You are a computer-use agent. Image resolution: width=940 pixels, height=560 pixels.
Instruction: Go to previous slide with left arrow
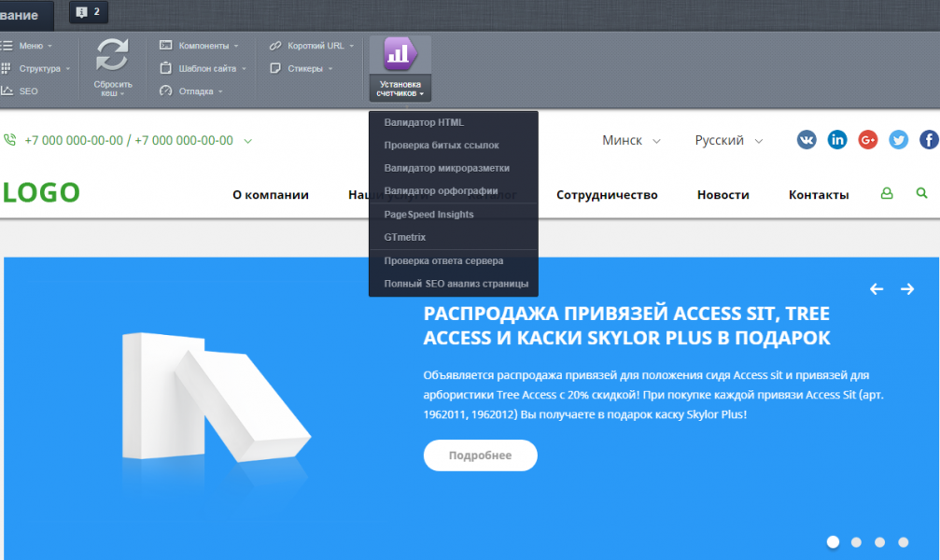pos(877,289)
